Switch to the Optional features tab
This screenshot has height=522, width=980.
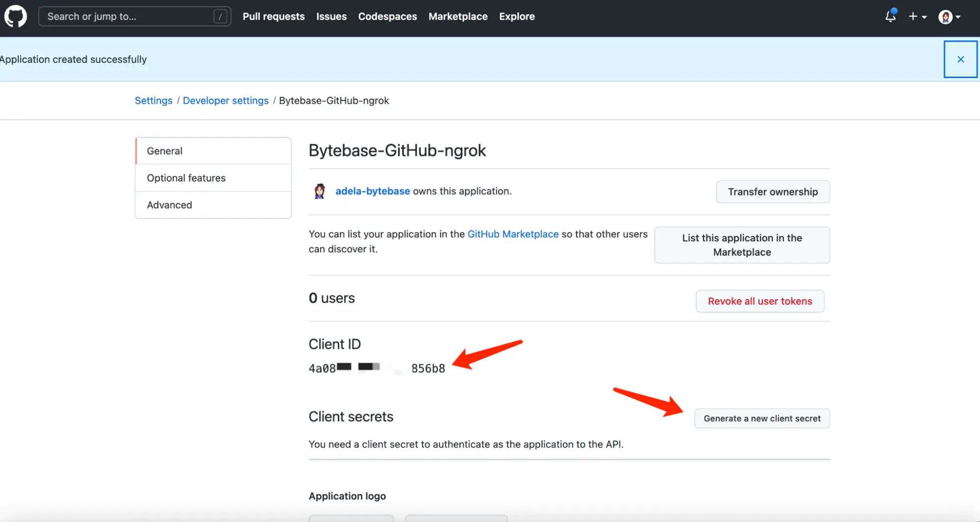(186, 178)
